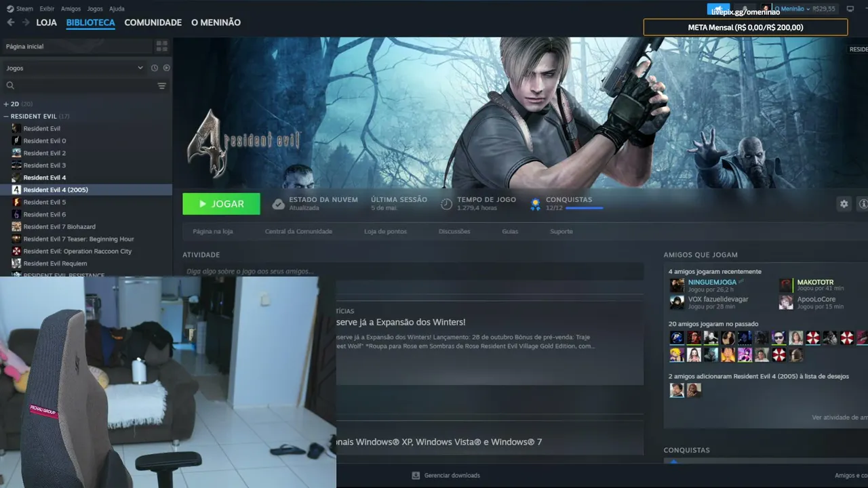Open Suporte link
Screen dimensions: 868x488
coord(561,231)
